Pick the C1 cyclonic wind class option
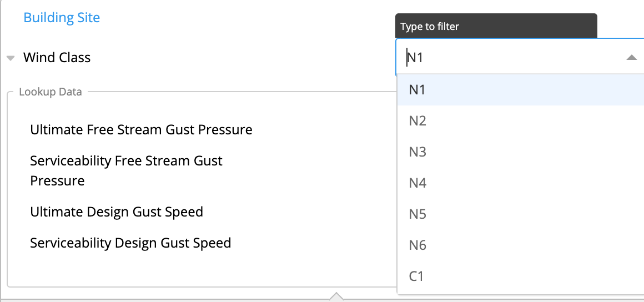This screenshot has height=302, width=644. pos(520,276)
